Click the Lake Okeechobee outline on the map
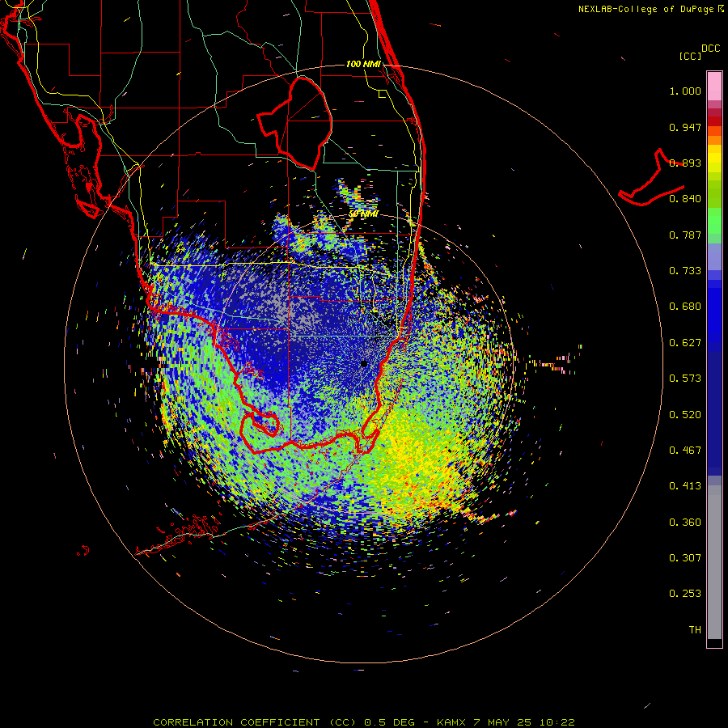Screen dimensions: 728x728 294,123
